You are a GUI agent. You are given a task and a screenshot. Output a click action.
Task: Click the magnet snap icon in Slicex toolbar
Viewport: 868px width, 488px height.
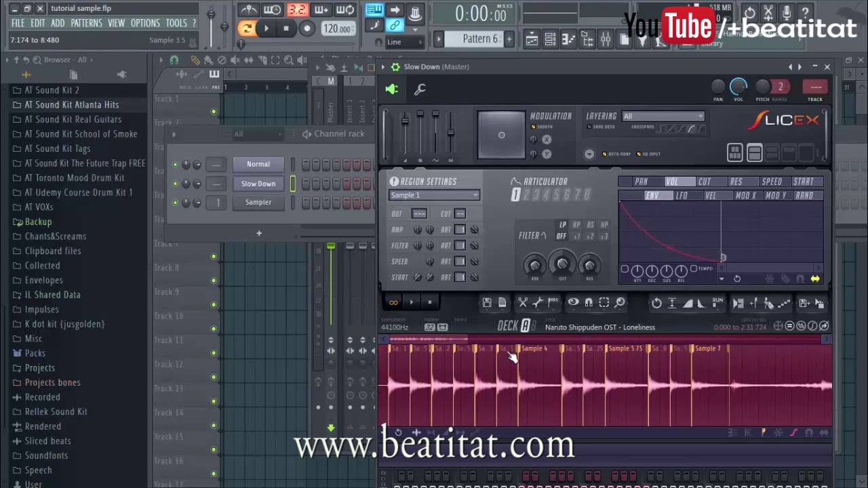588,303
